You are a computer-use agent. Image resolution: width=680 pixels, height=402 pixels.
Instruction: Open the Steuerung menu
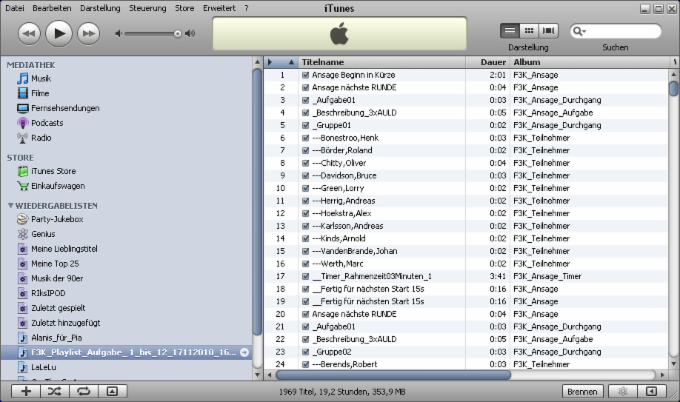point(147,8)
